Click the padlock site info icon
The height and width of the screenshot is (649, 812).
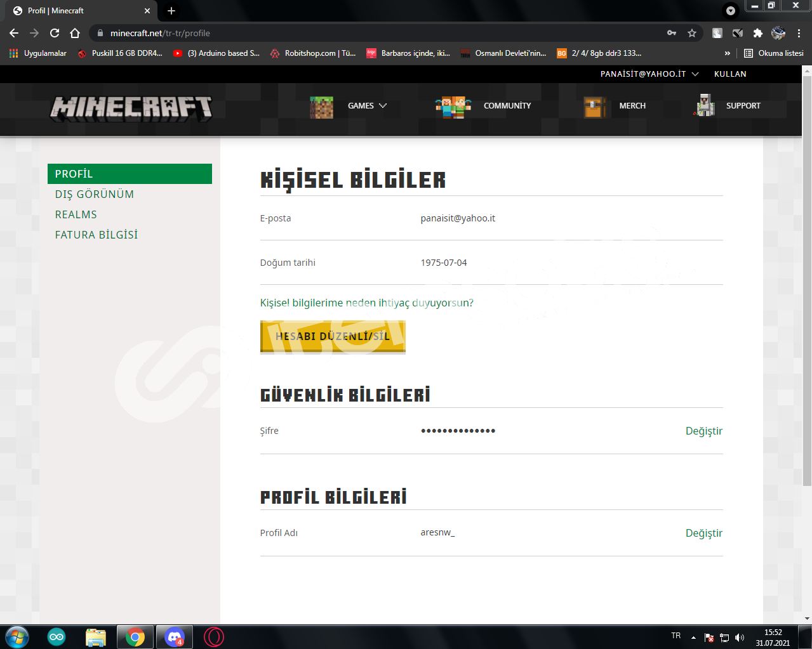click(100, 33)
